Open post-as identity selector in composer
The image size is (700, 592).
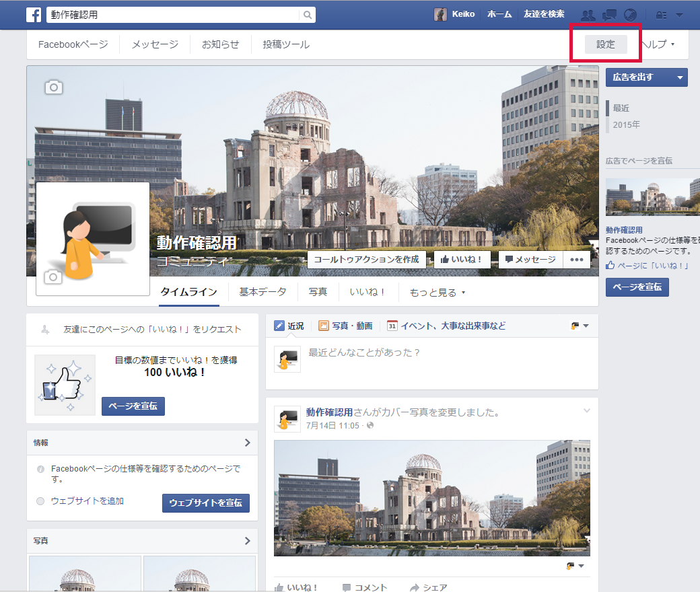[580, 326]
